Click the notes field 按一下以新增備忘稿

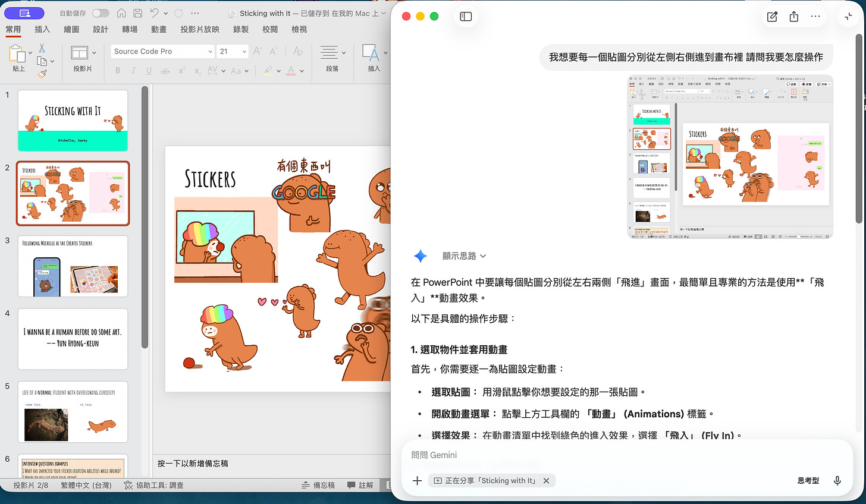(193, 464)
